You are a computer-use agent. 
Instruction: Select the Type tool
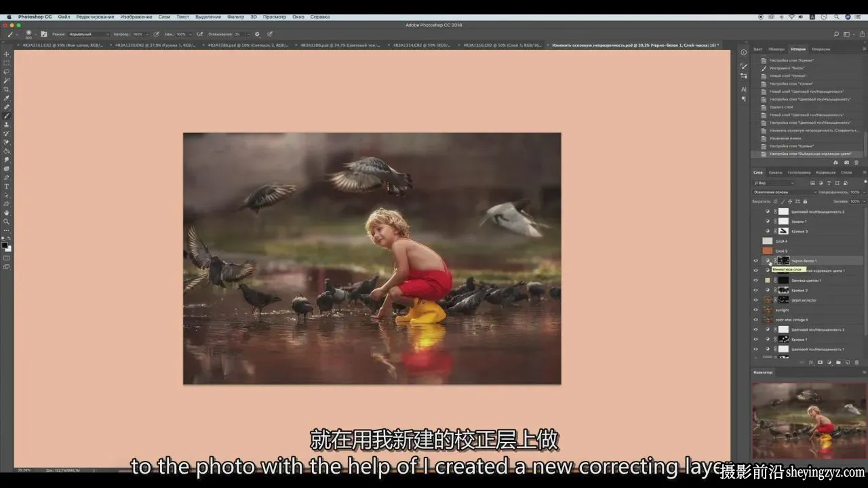point(7,186)
